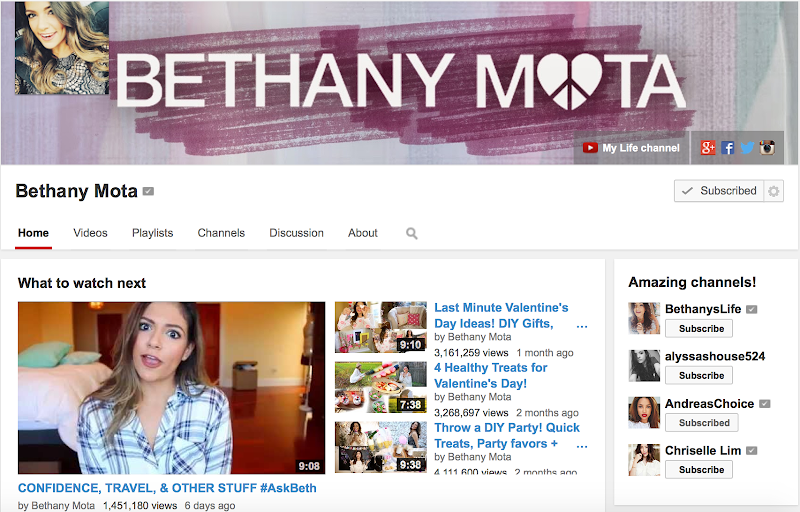Select the Home tab
Viewport: 800px width, 512px height.
pyautogui.click(x=33, y=233)
